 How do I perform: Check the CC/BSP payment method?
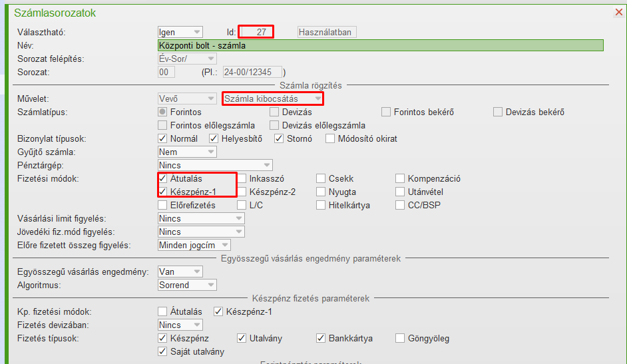tap(400, 206)
